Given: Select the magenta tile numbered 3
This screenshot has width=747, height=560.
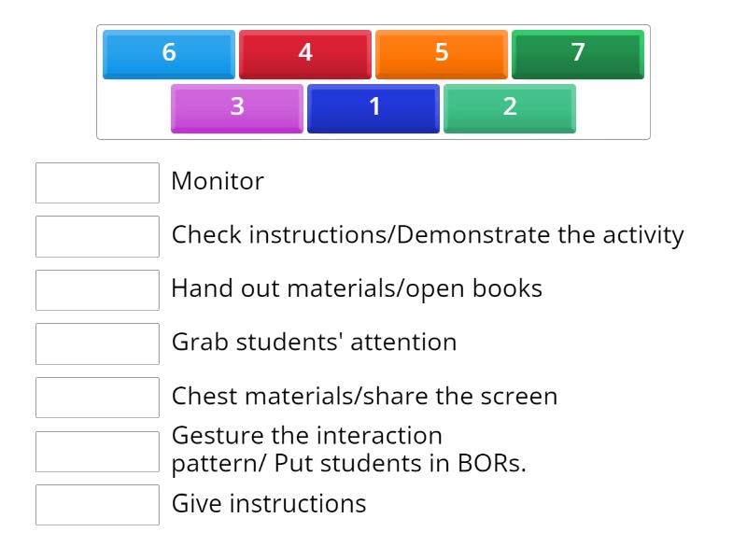Looking at the screenshot, I should pyautogui.click(x=236, y=107).
